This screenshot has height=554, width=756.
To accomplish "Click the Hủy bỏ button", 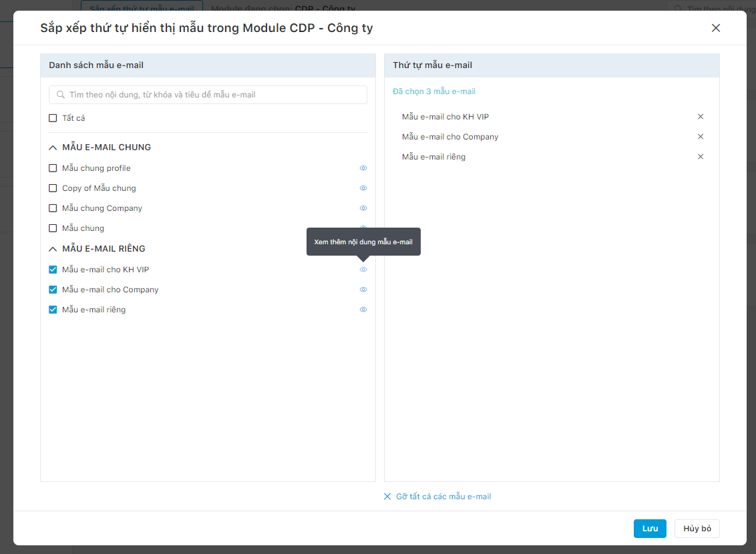I will pyautogui.click(x=697, y=529).
